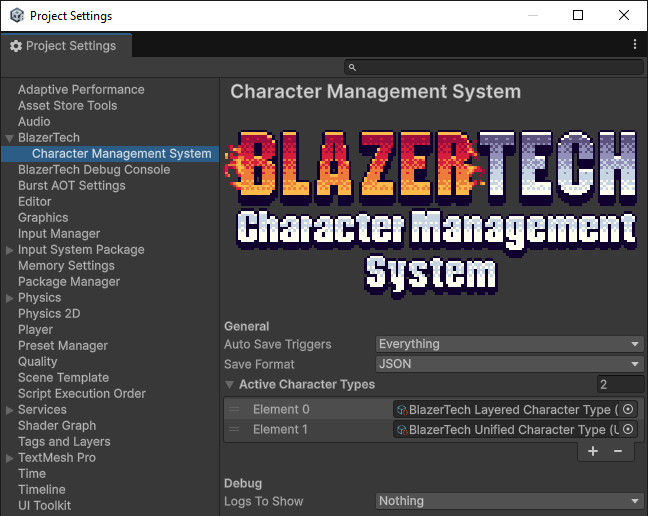Click the Active Character Types size field
648x516 pixels.
click(x=620, y=384)
